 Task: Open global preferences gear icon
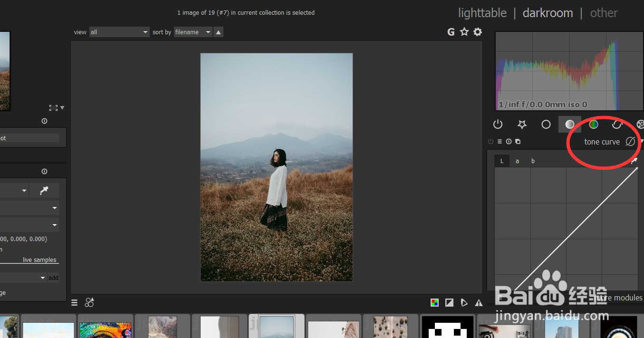(x=478, y=32)
